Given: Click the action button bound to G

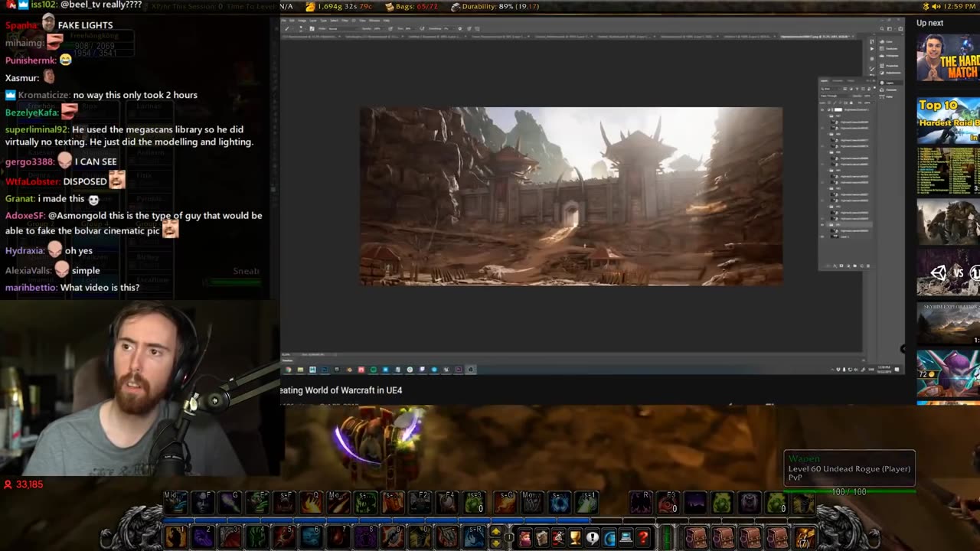Looking at the screenshot, I should pyautogui.click(x=230, y=502).
